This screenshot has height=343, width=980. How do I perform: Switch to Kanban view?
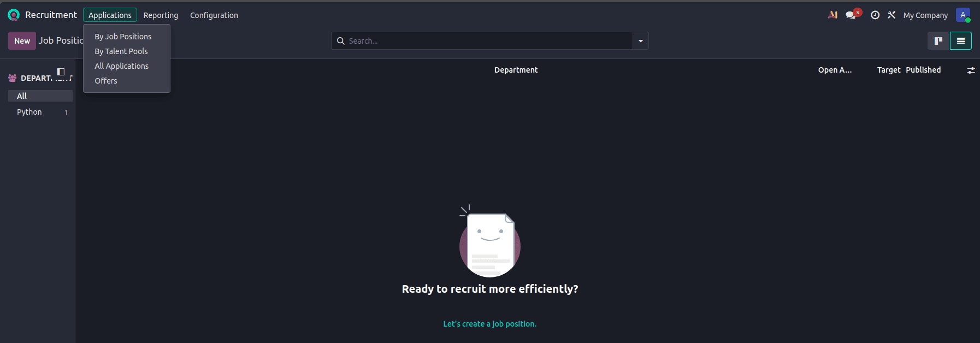coord(938,40)
